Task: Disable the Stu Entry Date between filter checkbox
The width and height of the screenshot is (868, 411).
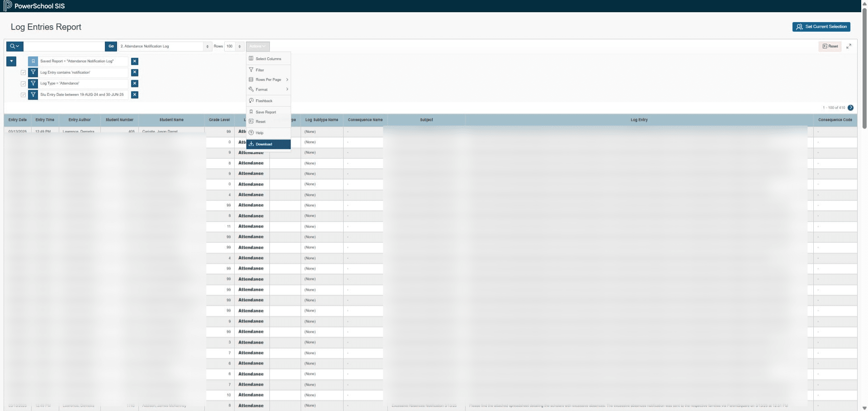Action: coord(23,95)
